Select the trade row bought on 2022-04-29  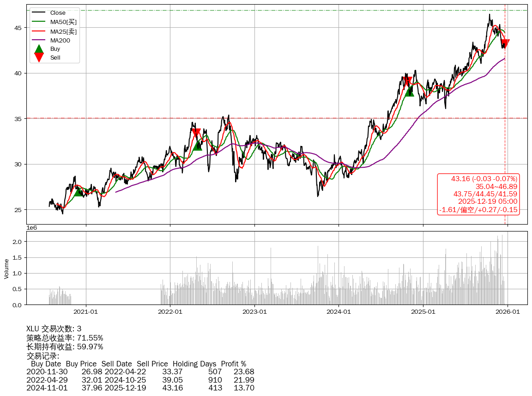pyautogui.click(x=140, y=380)
